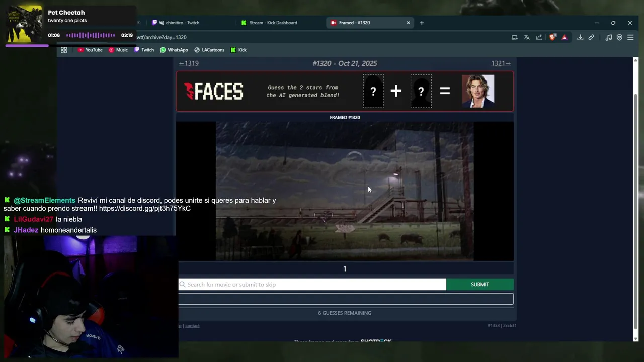This screenshot has height=362, width=644.
Task: Click the Pet Cheetah song title
Action: click(66, 13)
